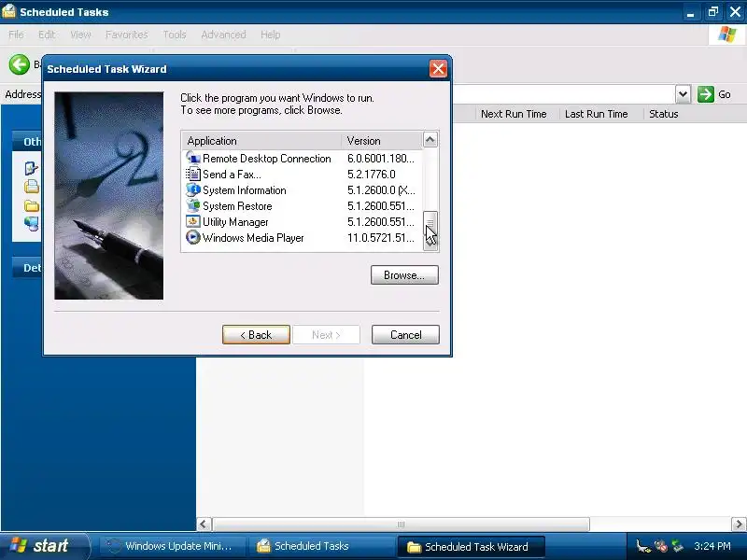This screenshot has width=747, height=560.
Task: Open the View menu
Action: (x=80, y=35)
